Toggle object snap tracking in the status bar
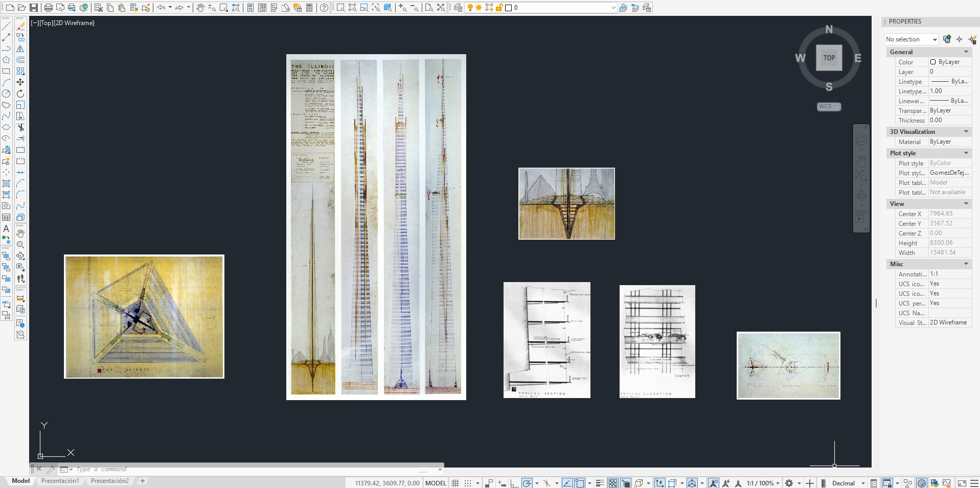The height and width of the screenshot is (488, 980). (x=567, y=483)
